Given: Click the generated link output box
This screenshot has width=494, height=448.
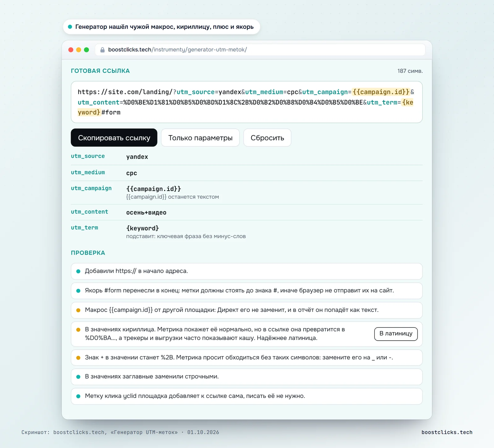Looking at the screenshot, I should click(x=247, y=102).
